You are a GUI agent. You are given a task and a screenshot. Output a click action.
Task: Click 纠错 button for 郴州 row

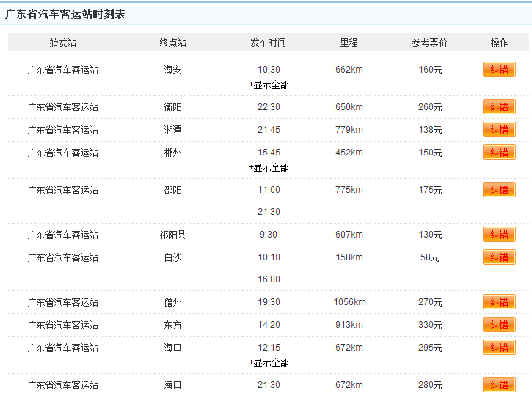click(499, 153)
